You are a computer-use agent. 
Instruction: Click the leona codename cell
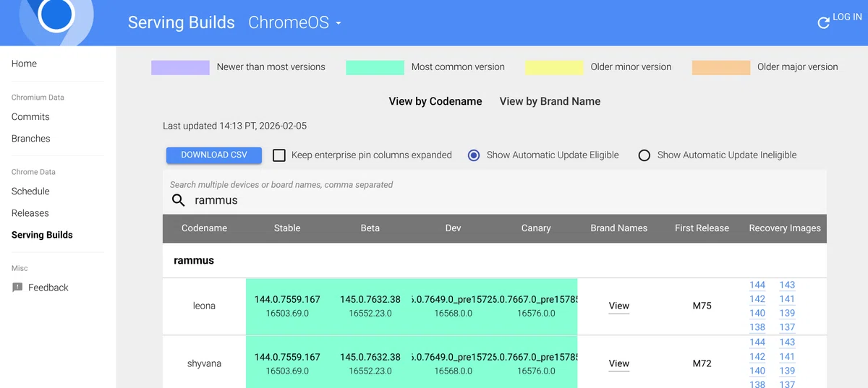204,306
